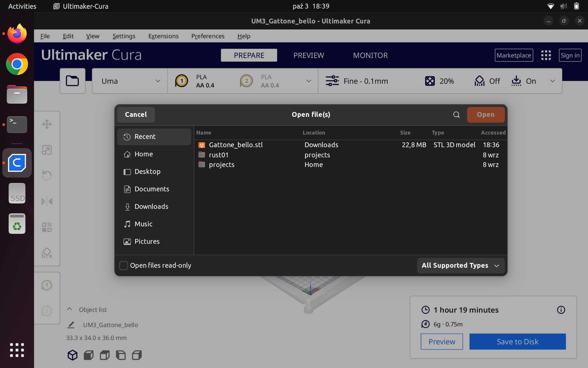Click Cancel in Open file dialog

tap(136, 115)
